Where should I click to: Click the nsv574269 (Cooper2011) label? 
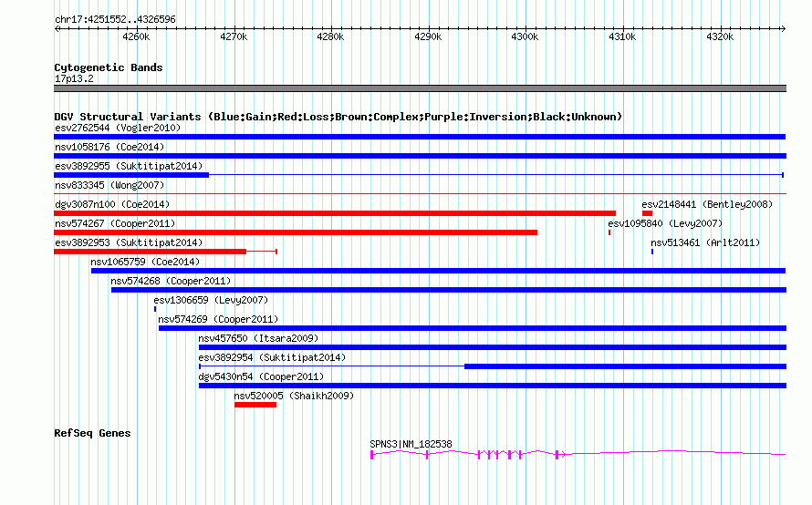coord(218,319)
